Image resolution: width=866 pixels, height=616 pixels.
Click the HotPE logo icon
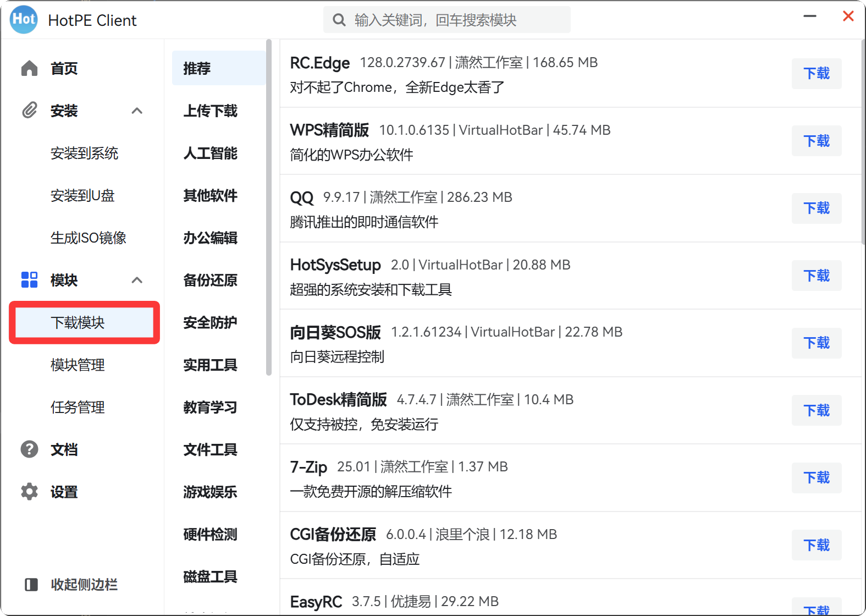coord(24,20)
